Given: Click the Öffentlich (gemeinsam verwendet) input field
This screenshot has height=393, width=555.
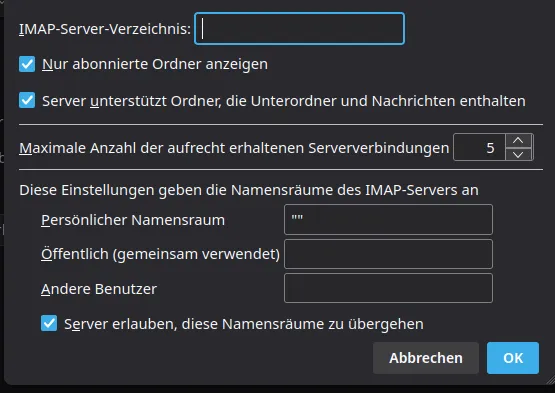Looking at the screenshot, I should click(388, 254).
